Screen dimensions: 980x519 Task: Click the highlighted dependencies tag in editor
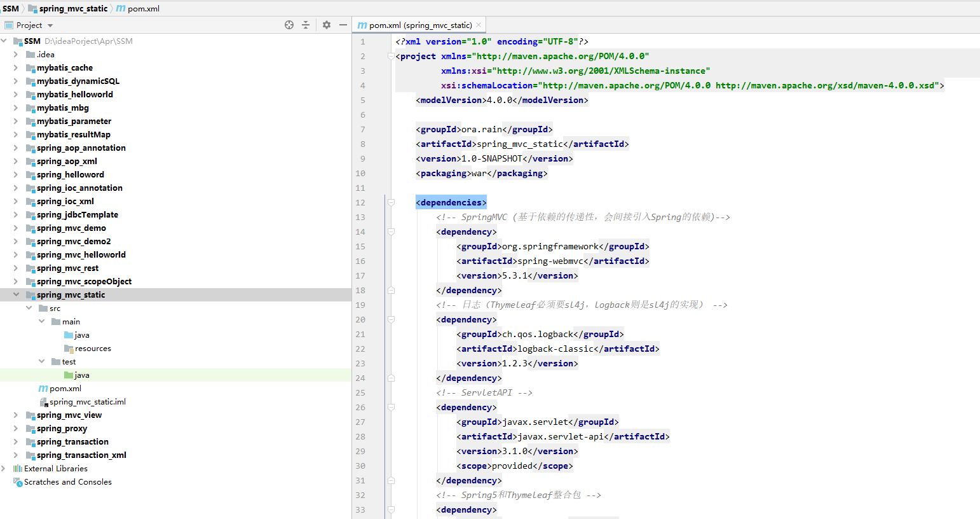(x=451, y=202)
